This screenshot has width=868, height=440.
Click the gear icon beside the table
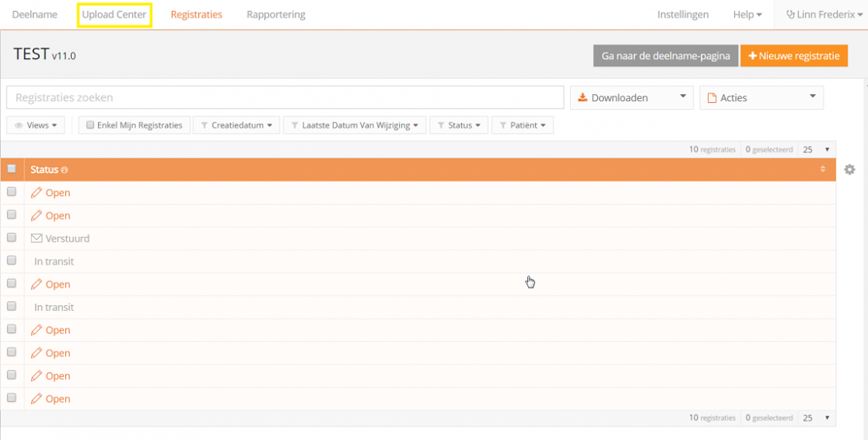pyautogui.click(x=850, y=170)
